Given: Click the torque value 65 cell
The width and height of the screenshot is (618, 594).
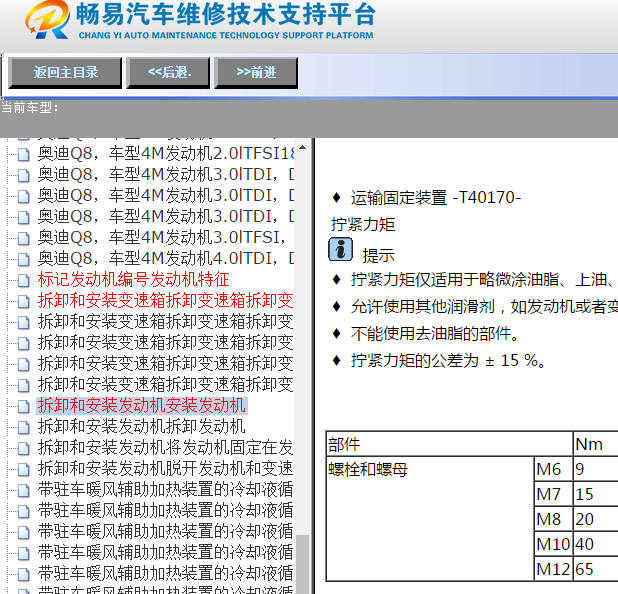Looking at the screenshot, I should pos(596,569).
